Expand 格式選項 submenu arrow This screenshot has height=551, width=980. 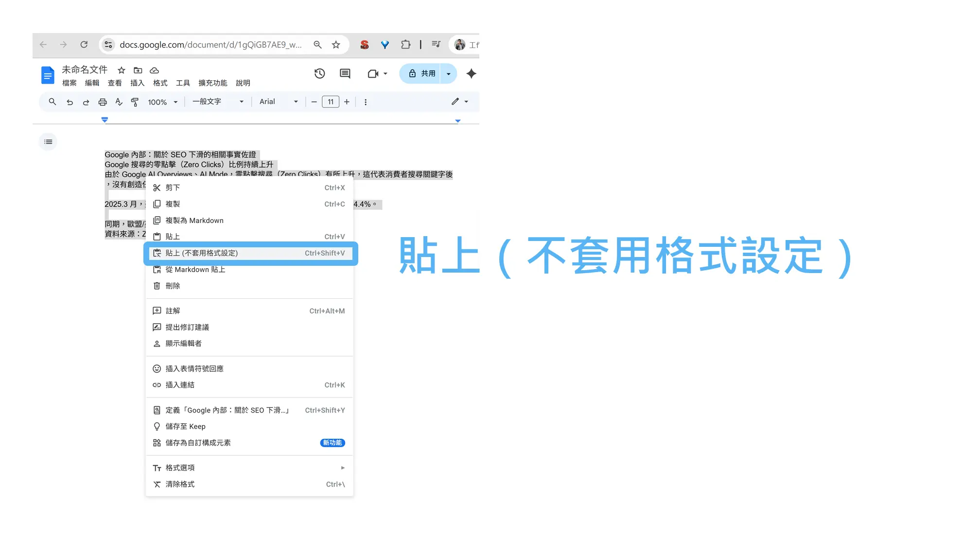tap(343, 468)
